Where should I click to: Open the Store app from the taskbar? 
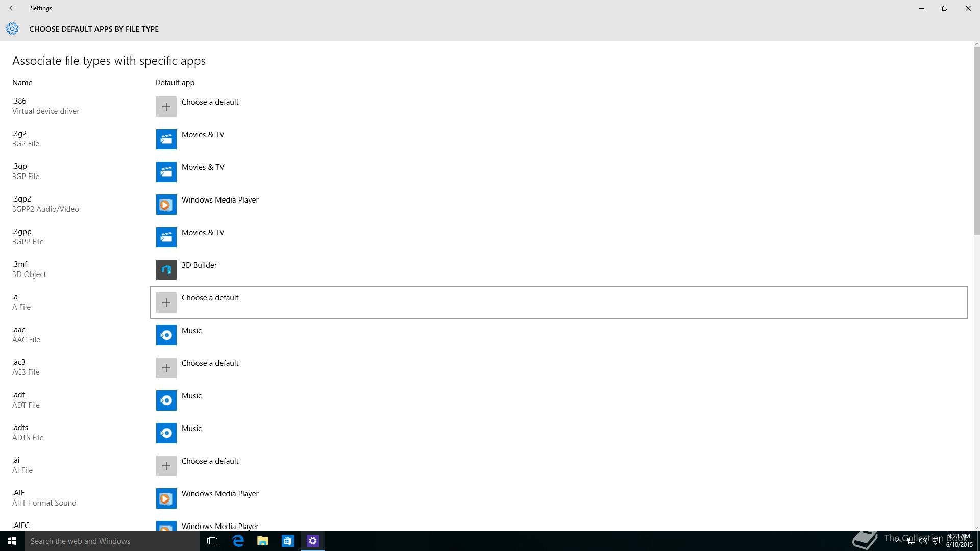pos(287,541)
